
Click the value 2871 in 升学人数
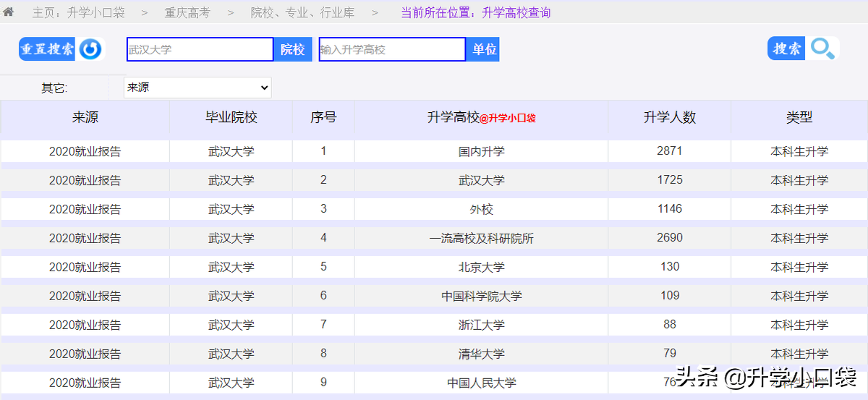click(x=670, y=150)
